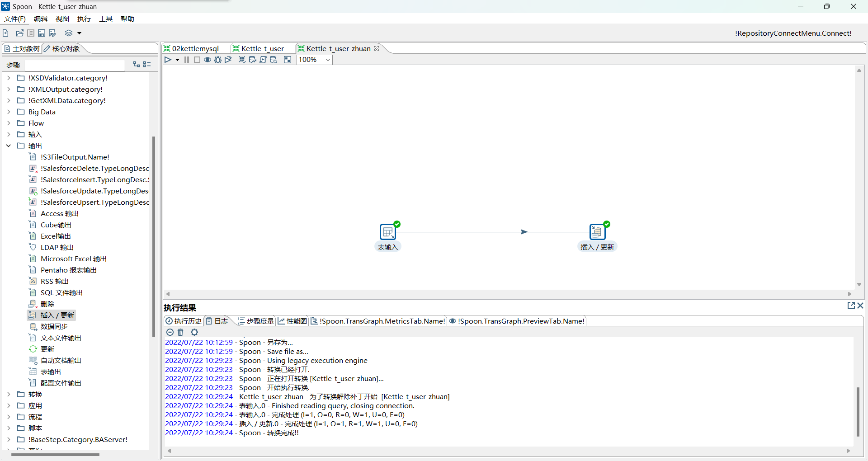868x461 pixels.
Task: Open log settings gear icon
Action: click(x=194, y=332)
